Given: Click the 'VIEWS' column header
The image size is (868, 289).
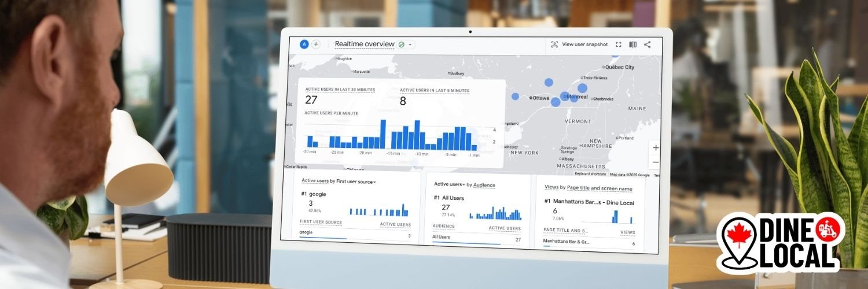Looking at the screenshot, I should [x=627, y=232].
